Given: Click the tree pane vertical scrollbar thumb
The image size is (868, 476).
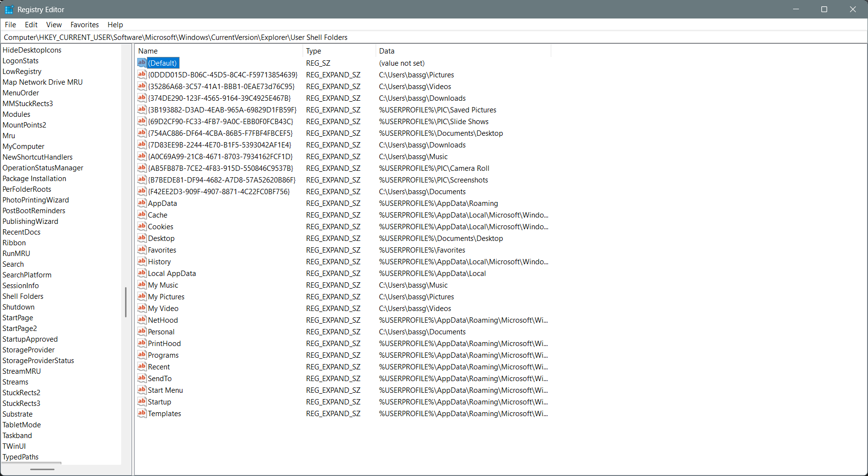Looking at the screenshot, I should click(x=126, y=302).
